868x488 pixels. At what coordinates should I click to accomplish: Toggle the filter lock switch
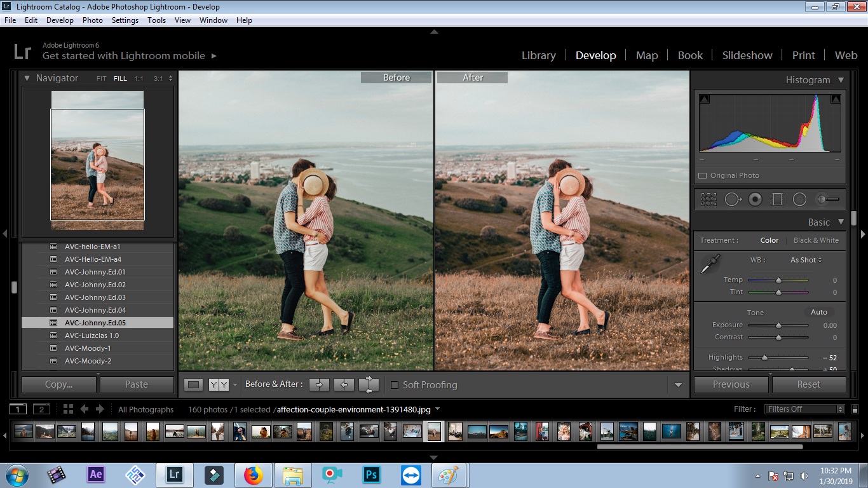tap(855, 409)
